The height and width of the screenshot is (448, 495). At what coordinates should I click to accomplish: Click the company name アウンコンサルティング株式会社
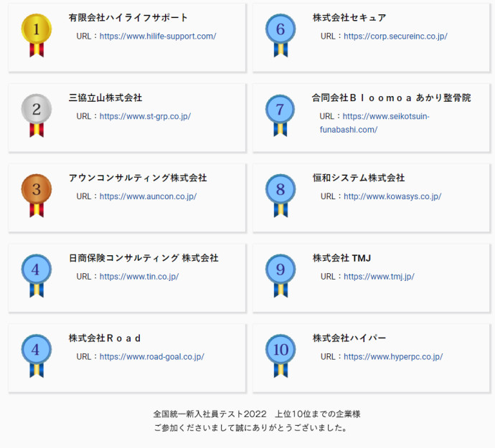138,178
